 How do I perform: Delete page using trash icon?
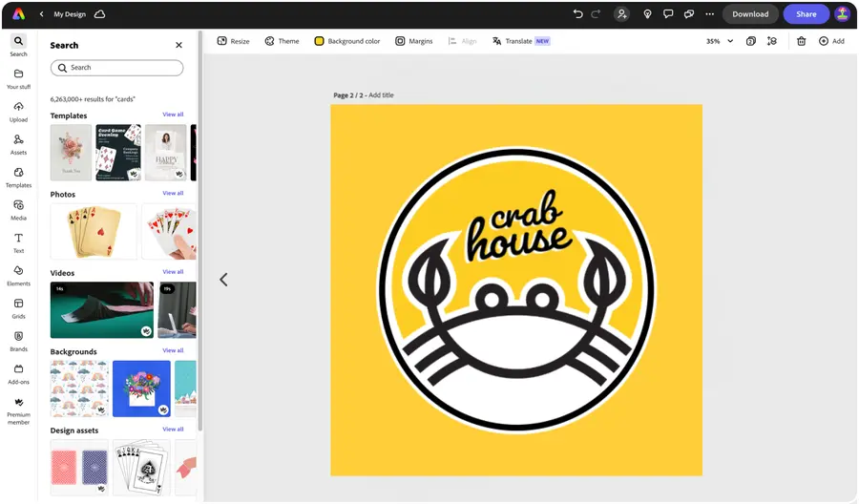801,41
